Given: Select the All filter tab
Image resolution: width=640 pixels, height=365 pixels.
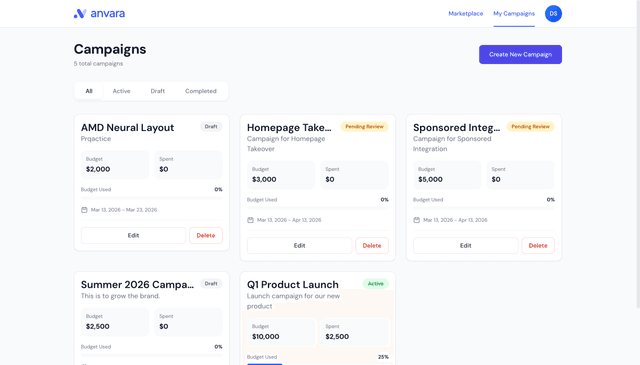Looking at the screenshot, I should pos(89,91).
